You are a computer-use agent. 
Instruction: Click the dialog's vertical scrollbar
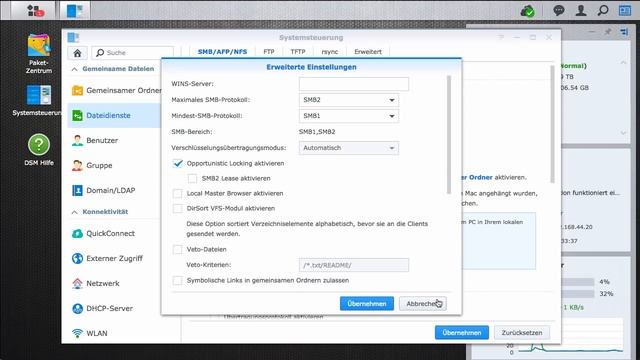tap(449, 135)
